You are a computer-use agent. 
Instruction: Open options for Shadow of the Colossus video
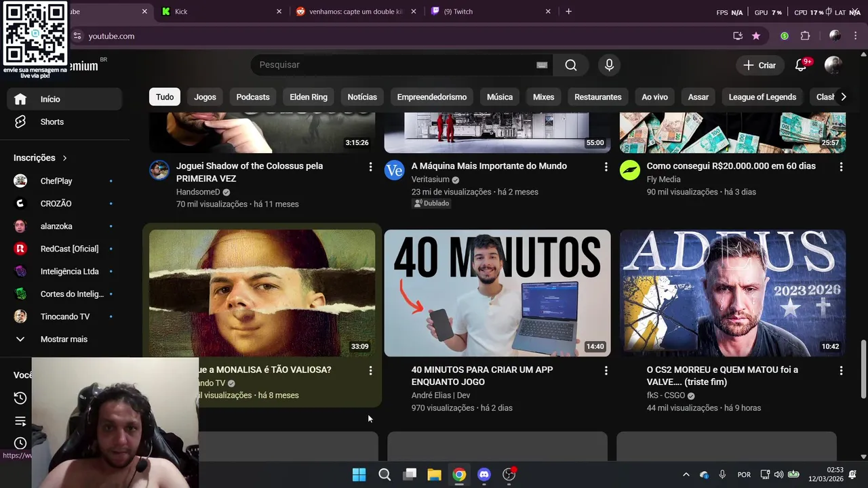370,167
